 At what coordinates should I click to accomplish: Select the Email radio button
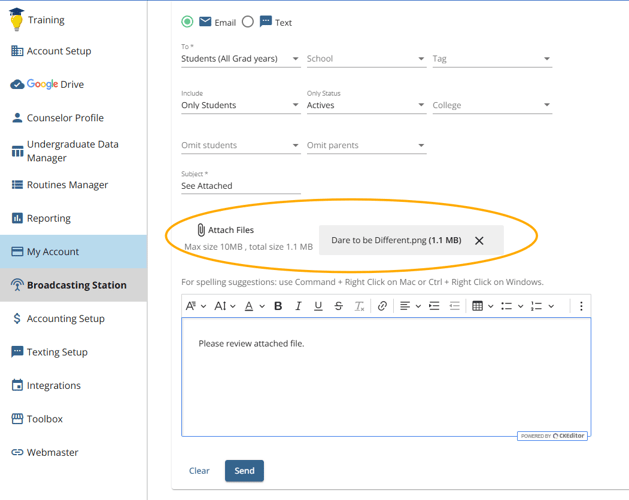click(188, 22)
